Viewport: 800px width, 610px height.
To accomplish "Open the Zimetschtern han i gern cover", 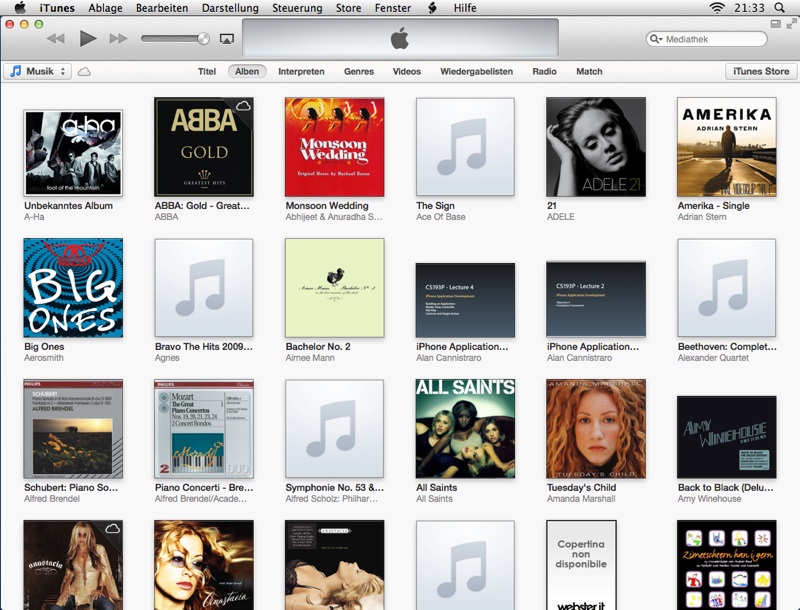I will (727, 565).
